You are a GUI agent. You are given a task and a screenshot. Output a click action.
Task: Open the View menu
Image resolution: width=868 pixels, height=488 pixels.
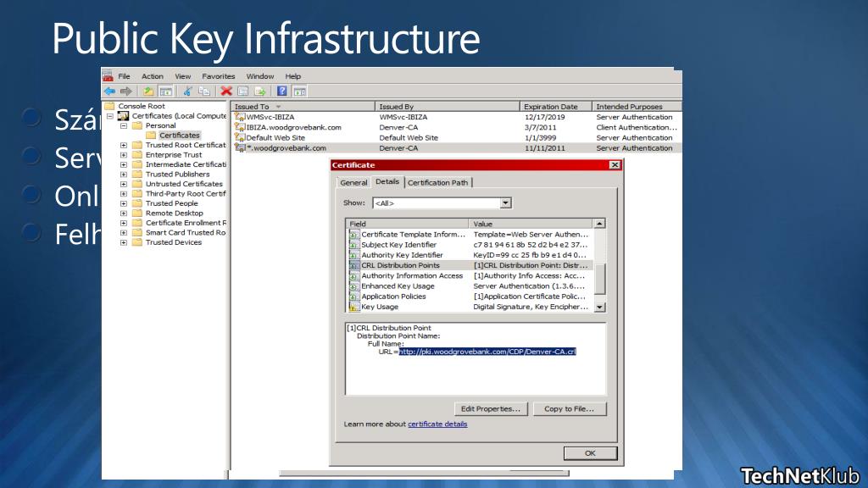click(x=183, y=76)
